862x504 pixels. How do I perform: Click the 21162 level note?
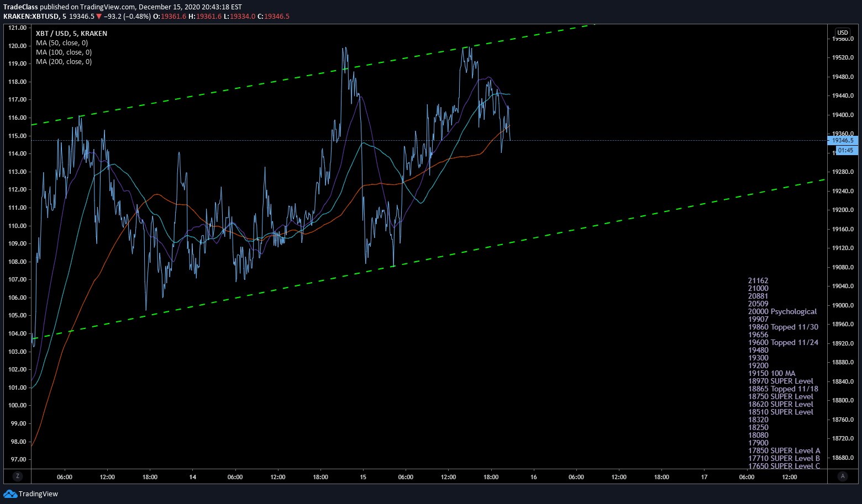coord(758,280)
